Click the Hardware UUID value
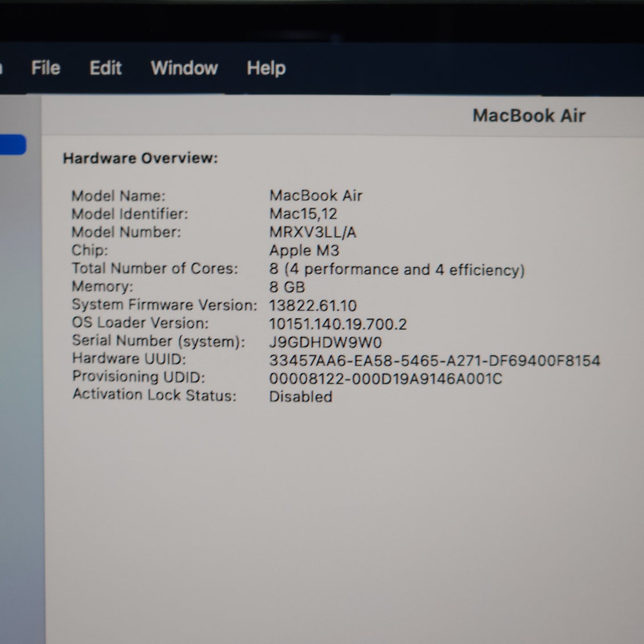Viewport: 644px width, 644px height. coord(435,361)
